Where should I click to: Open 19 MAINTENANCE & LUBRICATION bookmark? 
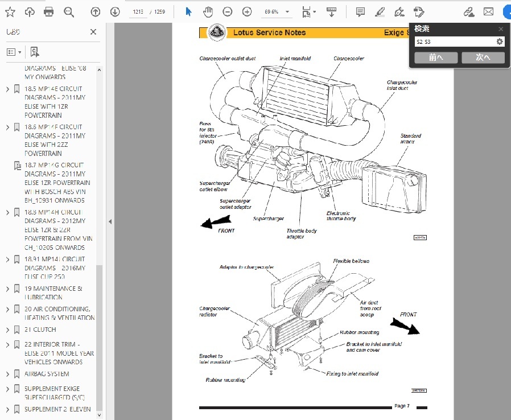tap(53, 293)
